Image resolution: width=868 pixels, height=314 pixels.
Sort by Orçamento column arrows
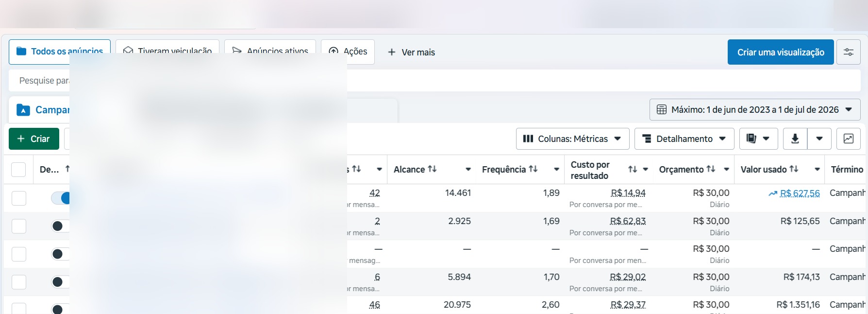pyautogui.click(x=711, y=169)
